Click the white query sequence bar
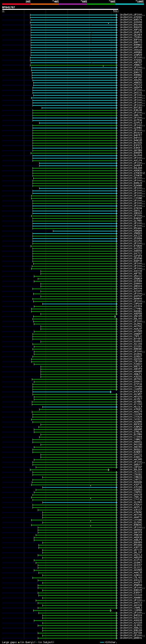146x644 pixels. 60,10
